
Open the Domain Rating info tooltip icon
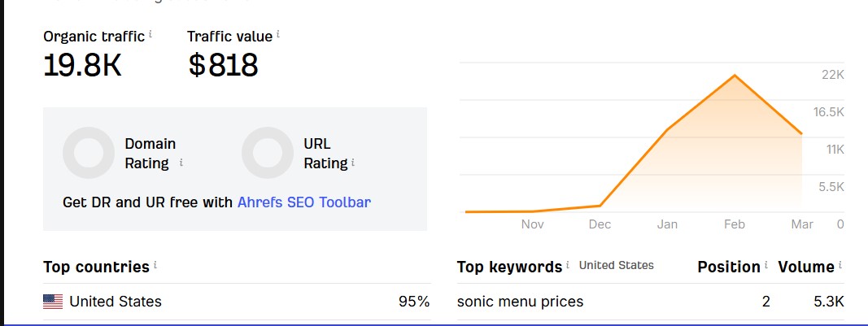pyautogui.click(x=181, y=163)
